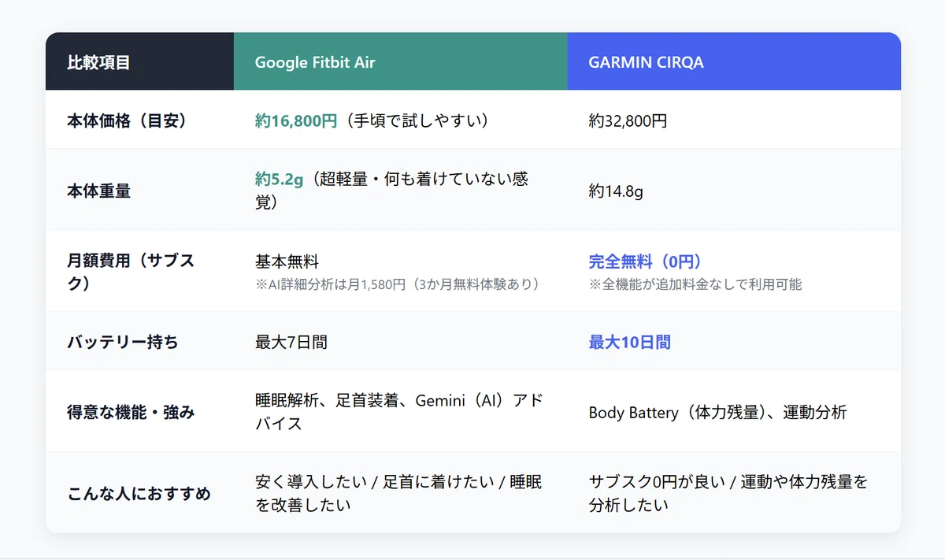945x560 pixels.
Task: Click the こんな人におすすめ row label
Action: [x=139, y=493]
